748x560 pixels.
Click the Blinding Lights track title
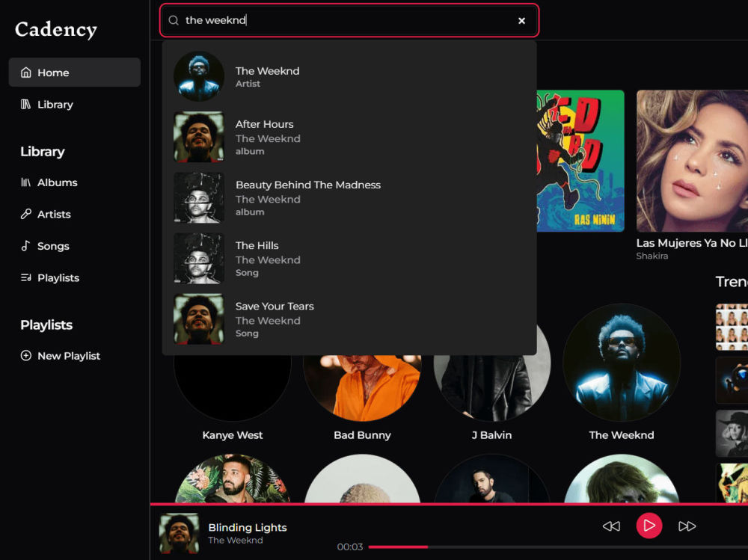[x=248, y=528]
